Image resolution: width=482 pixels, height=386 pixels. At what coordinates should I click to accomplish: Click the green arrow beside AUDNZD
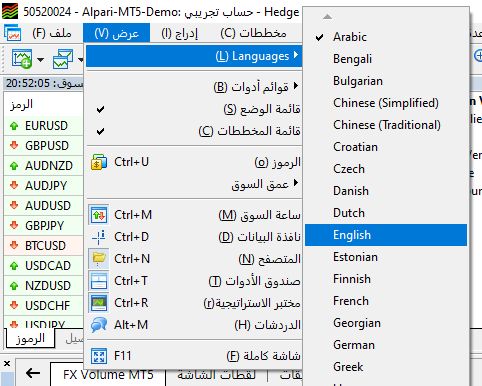(x=14, y=166)
